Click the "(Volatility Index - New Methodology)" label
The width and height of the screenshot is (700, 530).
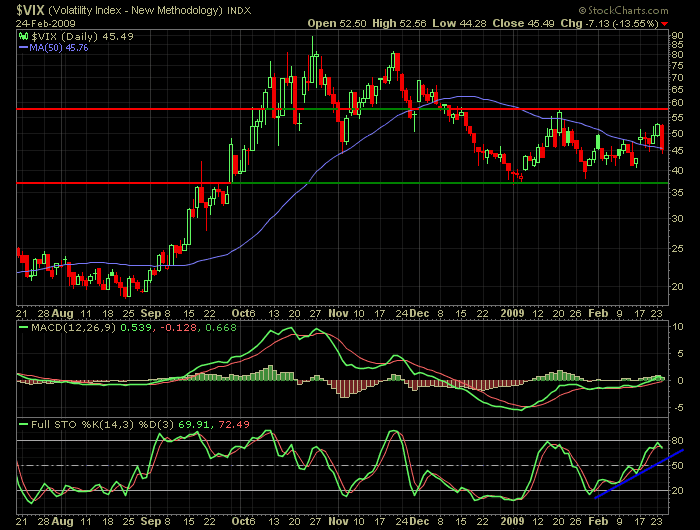(135, 10)
